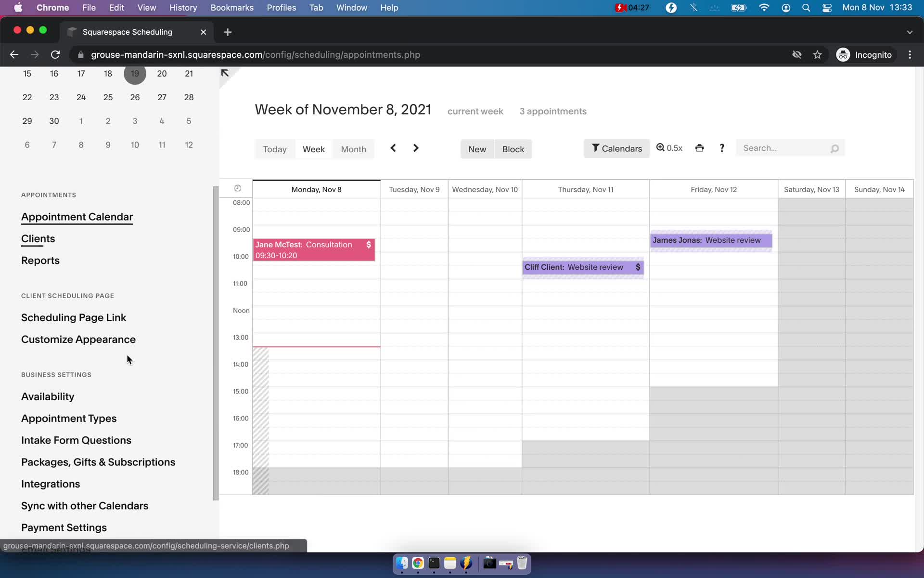
Task: Click the Block time button
Action: 513,149
